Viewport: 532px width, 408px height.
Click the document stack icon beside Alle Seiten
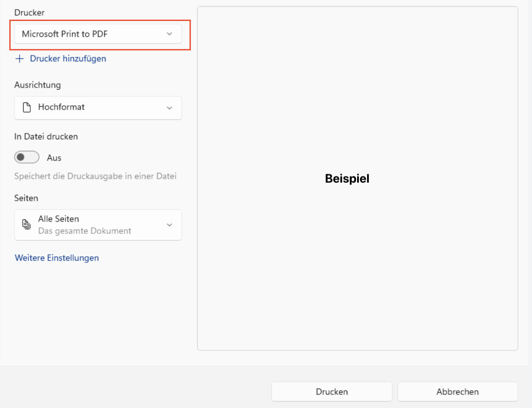26,224
